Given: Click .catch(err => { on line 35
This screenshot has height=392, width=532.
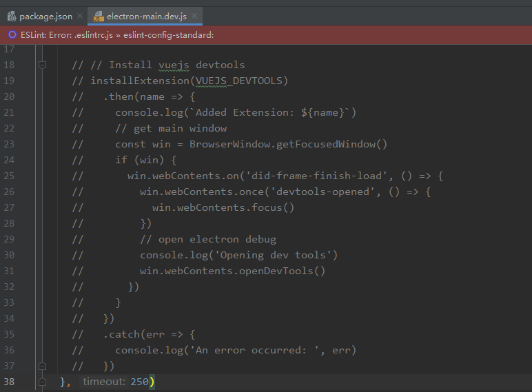Looking at the screenshot, I should 150,334.
